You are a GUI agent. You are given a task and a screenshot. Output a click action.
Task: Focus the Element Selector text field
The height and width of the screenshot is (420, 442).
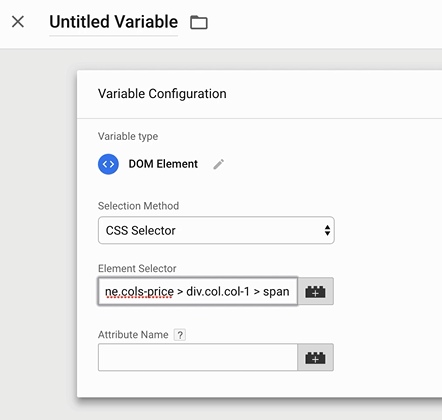[x=198, y=291]
